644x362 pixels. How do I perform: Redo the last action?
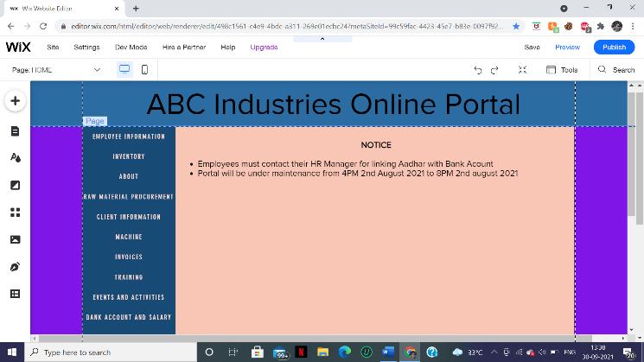494,70
